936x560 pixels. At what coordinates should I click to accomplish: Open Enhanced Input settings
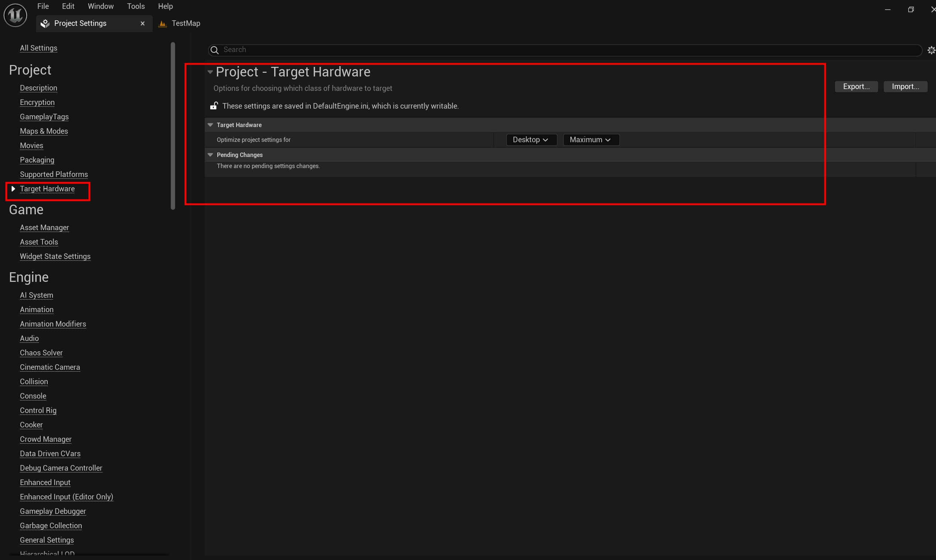tap(45, 482)
